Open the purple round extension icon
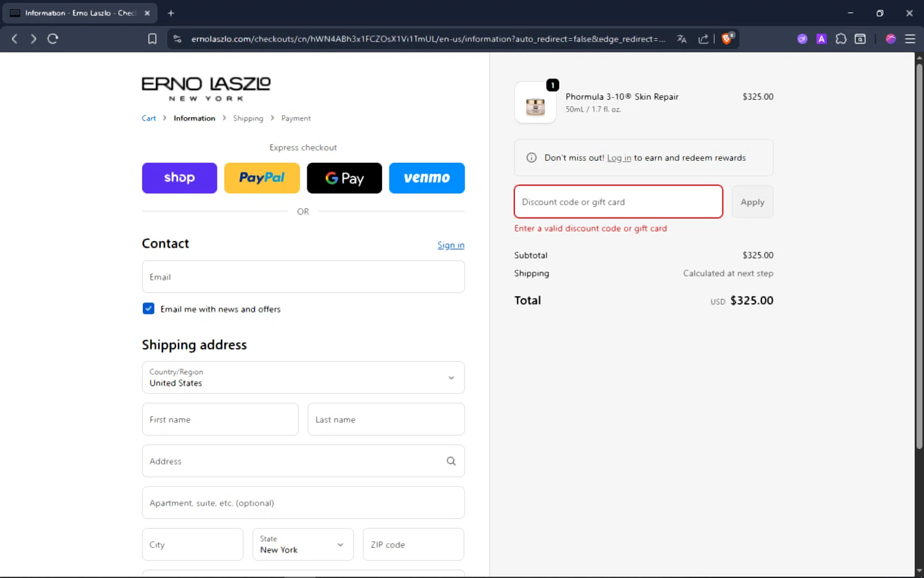Screen dimensions: 924x578 [802, 39]
